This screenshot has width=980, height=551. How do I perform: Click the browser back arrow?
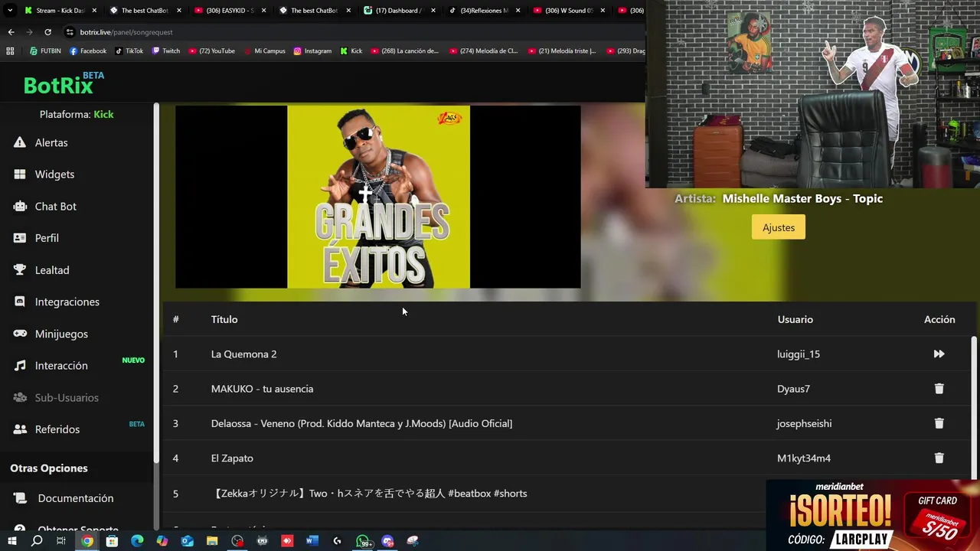[11, 32]
